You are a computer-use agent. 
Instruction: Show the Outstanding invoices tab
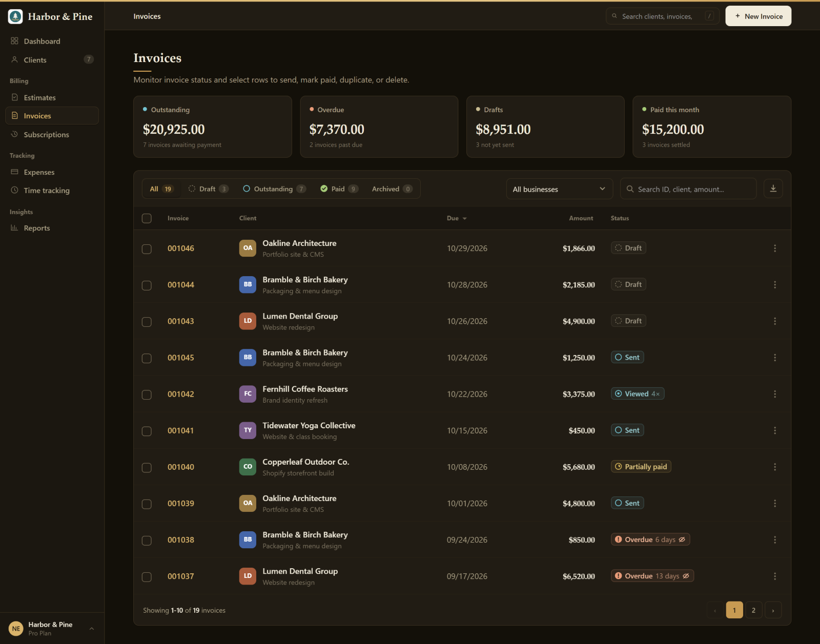pyautogui.click(x=275, y=189)
